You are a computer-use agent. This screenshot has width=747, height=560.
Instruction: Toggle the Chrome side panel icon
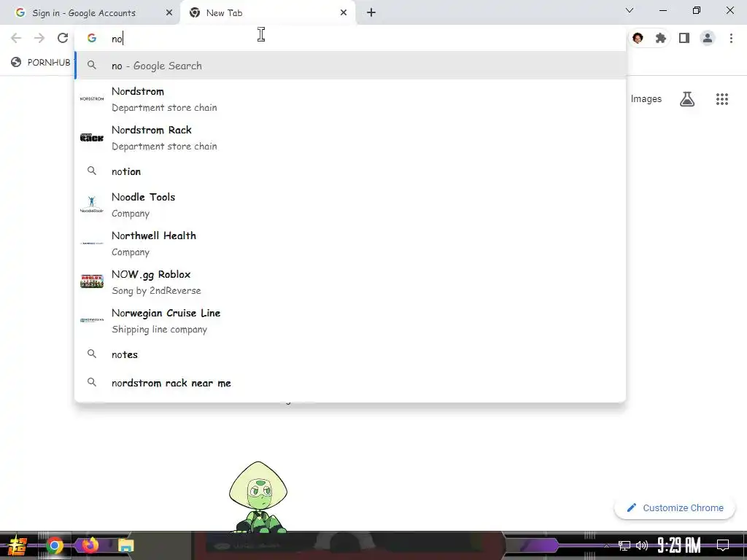684,38
